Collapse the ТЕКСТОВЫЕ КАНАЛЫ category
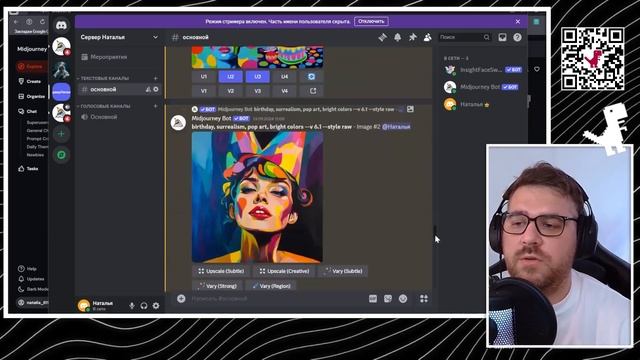The image size is (640, 360). 103,78
